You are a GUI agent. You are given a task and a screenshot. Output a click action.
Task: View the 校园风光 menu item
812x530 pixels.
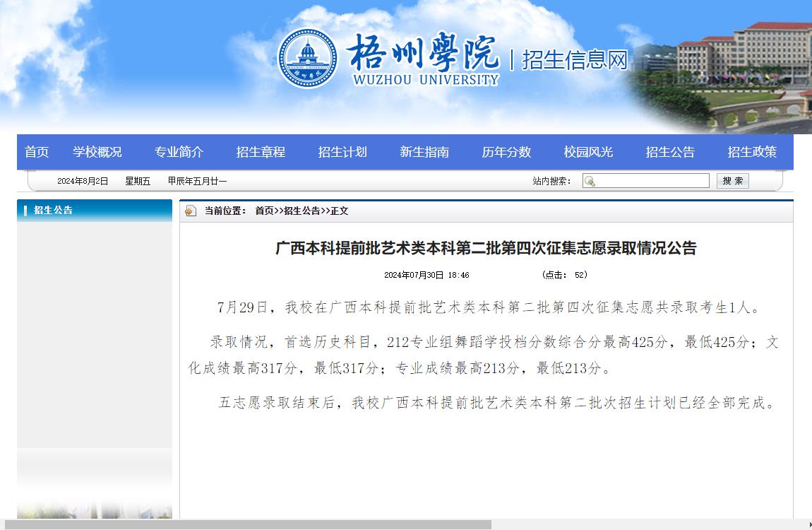pos(588,152)
